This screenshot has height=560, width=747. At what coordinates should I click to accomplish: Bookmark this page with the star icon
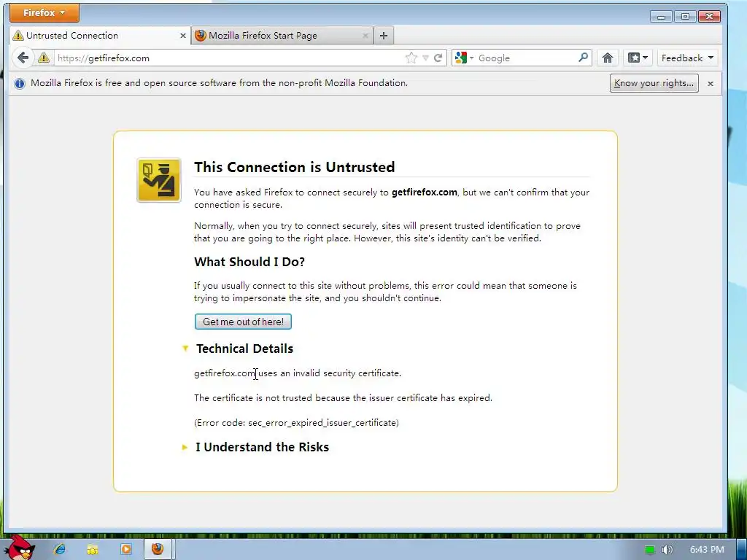click(411, 58)
